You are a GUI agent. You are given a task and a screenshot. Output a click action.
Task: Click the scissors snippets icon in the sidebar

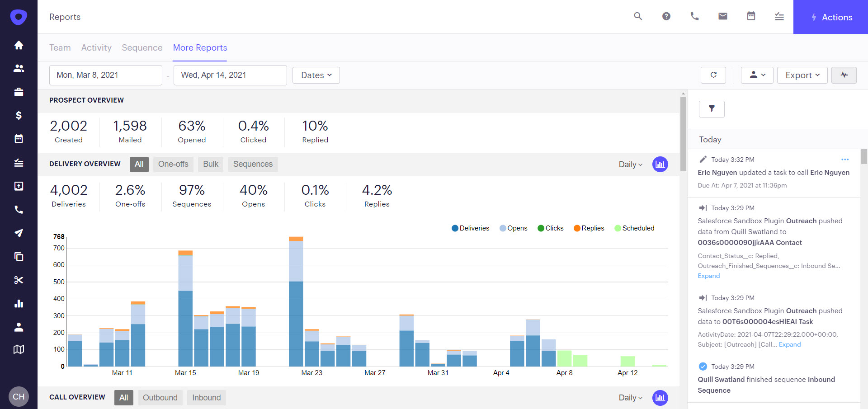(x=19, y=280)
